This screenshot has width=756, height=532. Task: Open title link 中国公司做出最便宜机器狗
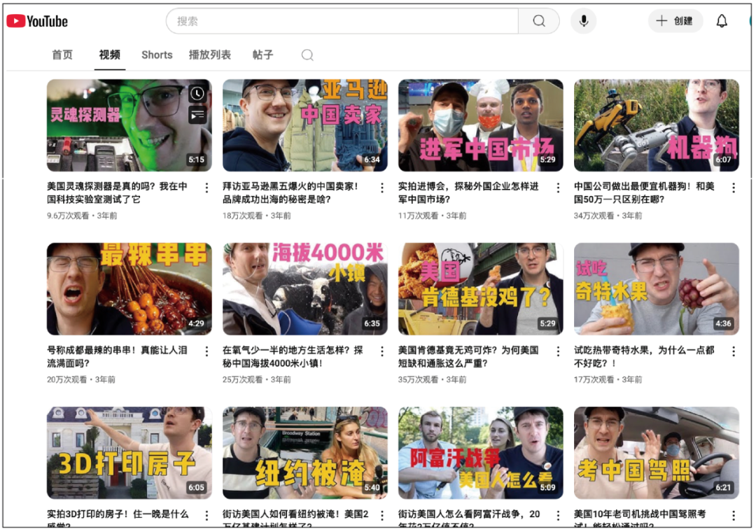[644, 193]
